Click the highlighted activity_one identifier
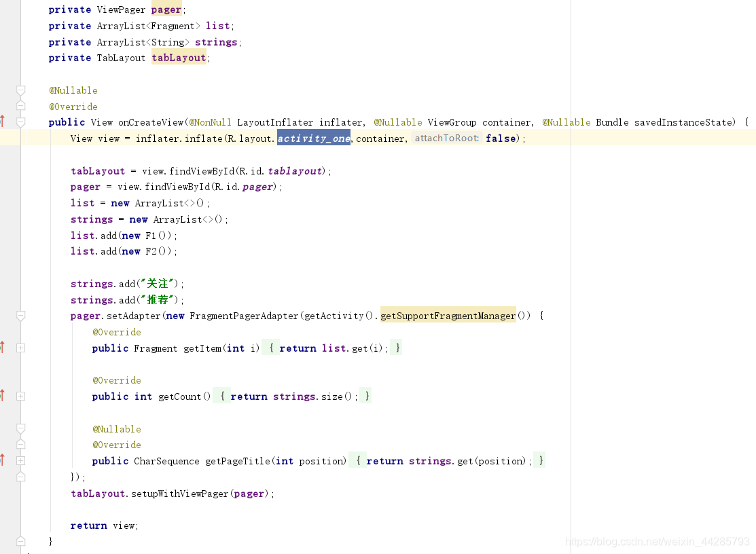The height and width of the screenshot is (554, 756). tap(314, 138)
